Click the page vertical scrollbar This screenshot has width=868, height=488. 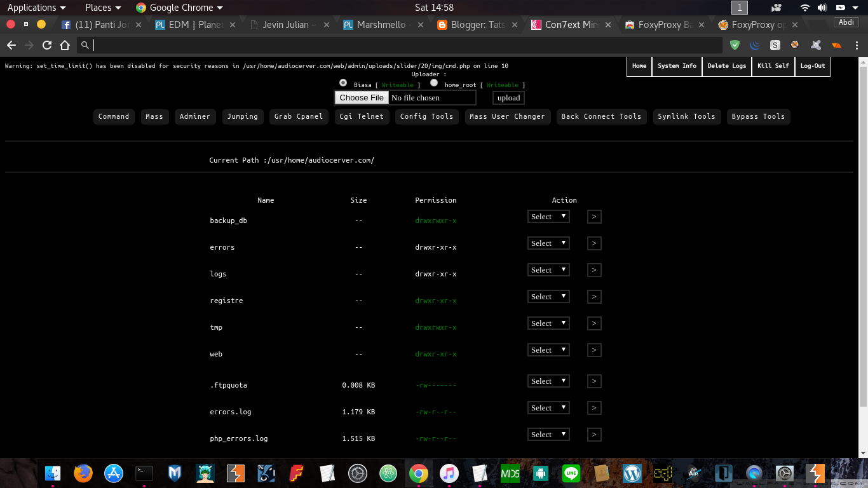tap(863, 235)
